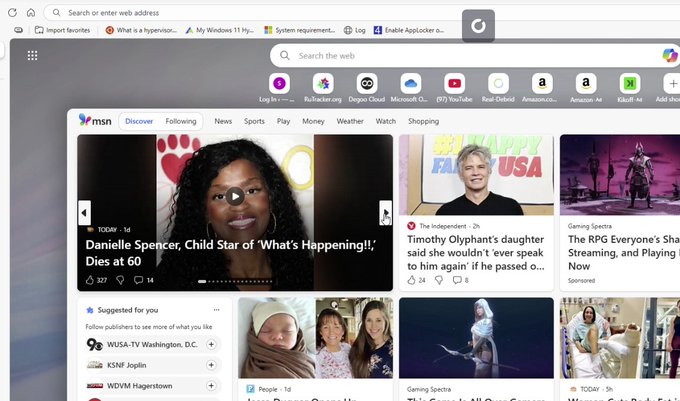
Task: Open Timothy Olyphant article headline
Action: (476, 253)
